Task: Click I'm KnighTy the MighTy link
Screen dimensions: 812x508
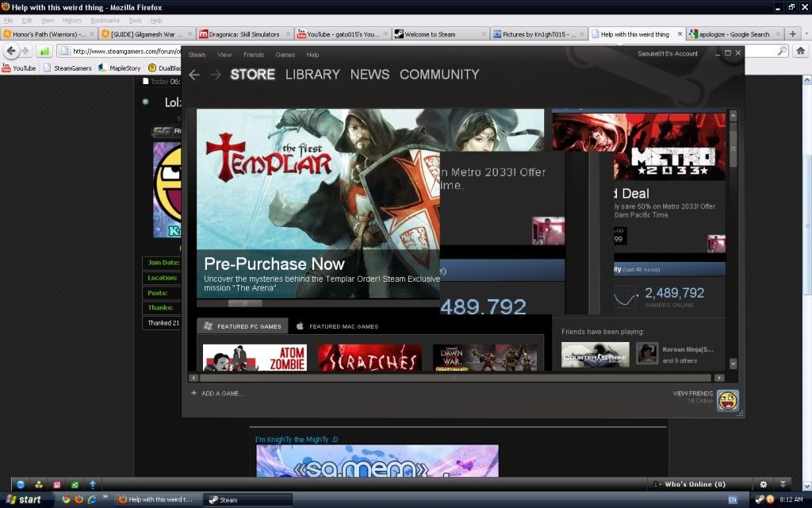Action: (297, 440)
